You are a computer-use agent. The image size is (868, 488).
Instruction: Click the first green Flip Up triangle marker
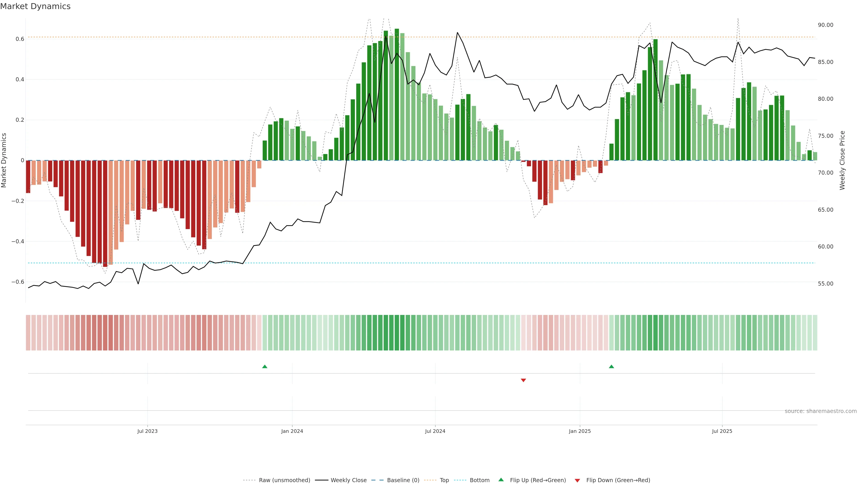264,366
